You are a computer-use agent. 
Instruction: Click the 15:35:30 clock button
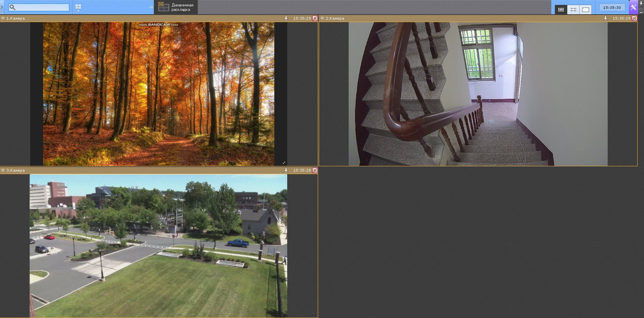tap(612, 7)
